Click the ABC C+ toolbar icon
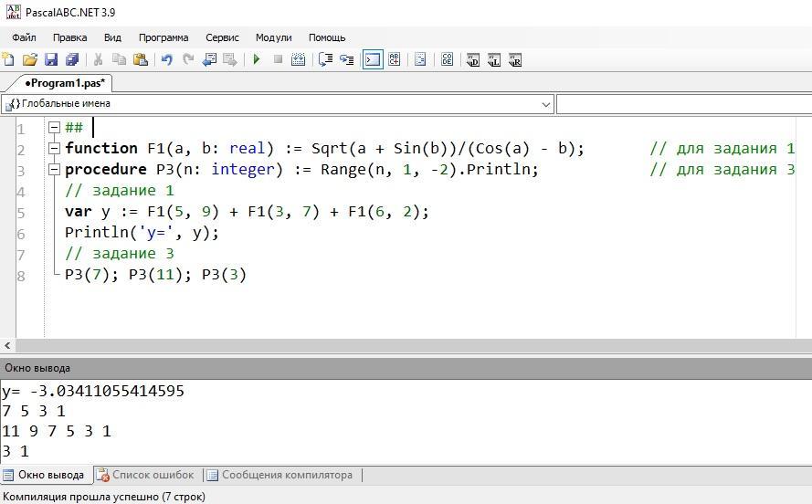Image resolution: width=812 pixels, height=504 pixels. pos(394,59)
